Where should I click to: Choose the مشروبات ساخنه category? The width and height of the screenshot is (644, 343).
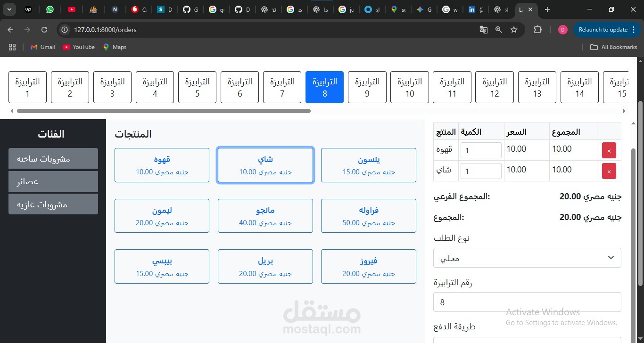(x=53, y=159)
